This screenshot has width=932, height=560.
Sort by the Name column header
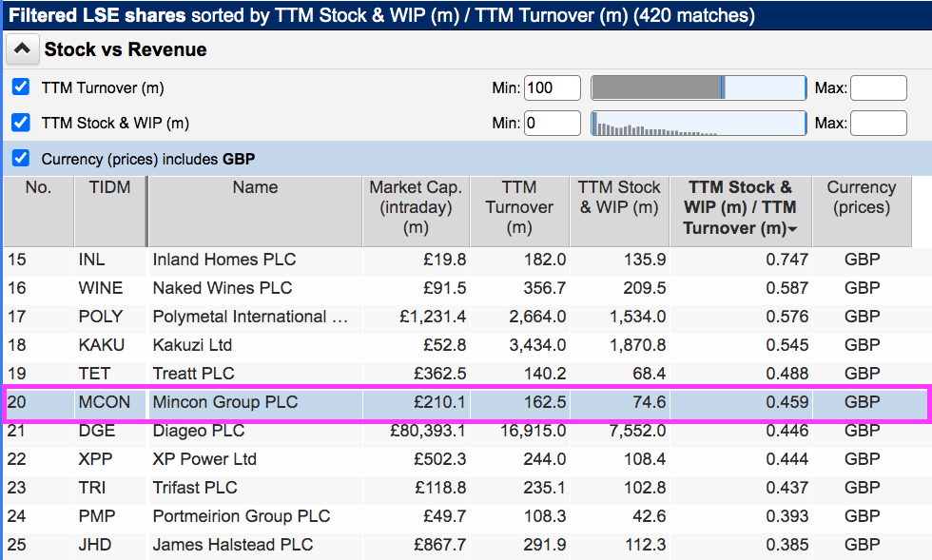[255, 211]
